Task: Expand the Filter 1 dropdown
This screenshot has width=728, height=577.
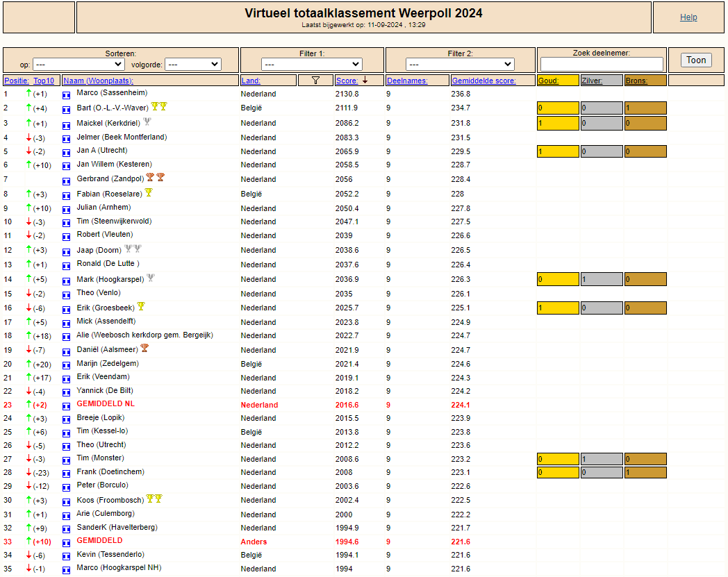Action: pos(311,64)
